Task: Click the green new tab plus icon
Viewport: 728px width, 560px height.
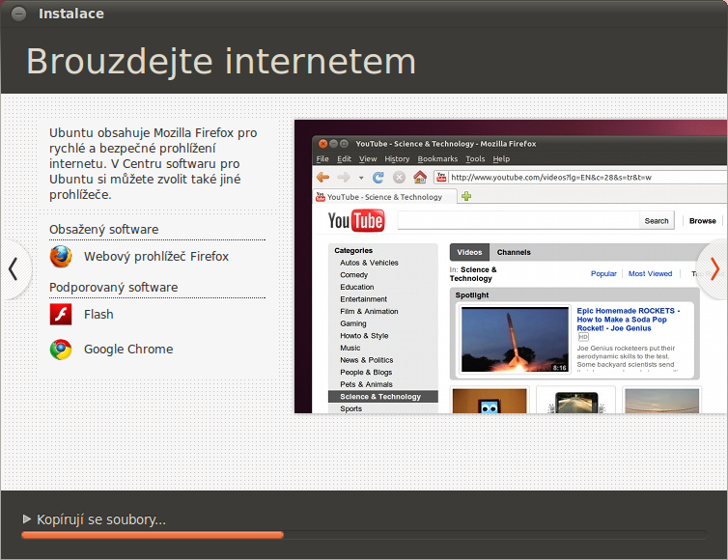Action: tap(466, 196)
